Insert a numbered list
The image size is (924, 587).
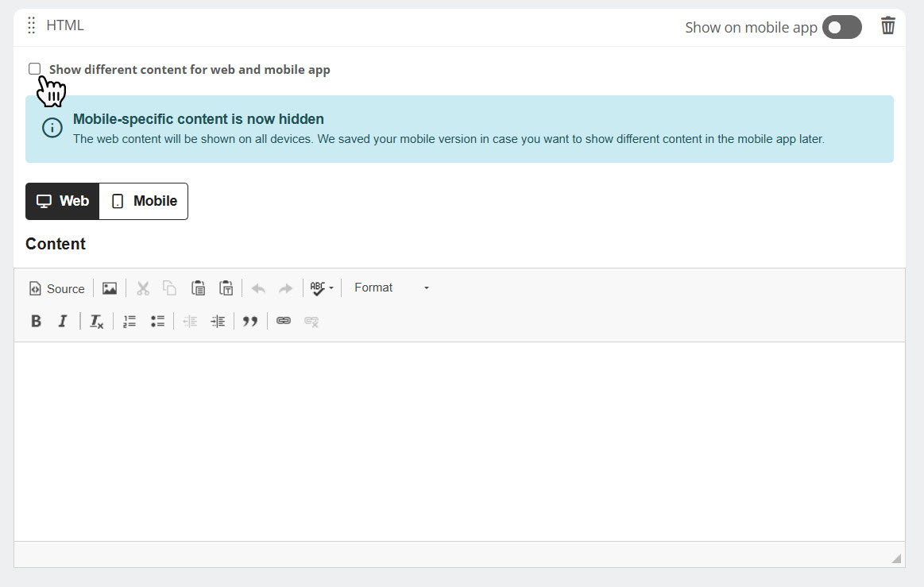click(x=130, y=321)
